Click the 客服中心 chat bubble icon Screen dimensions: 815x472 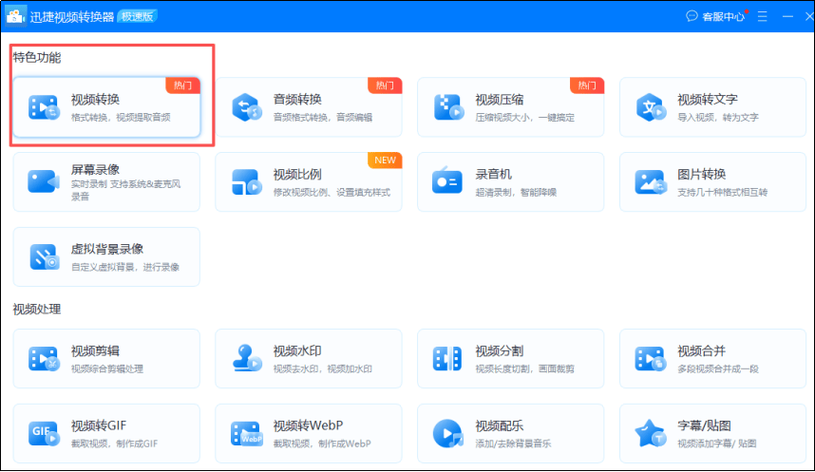[x=691, y=16]
